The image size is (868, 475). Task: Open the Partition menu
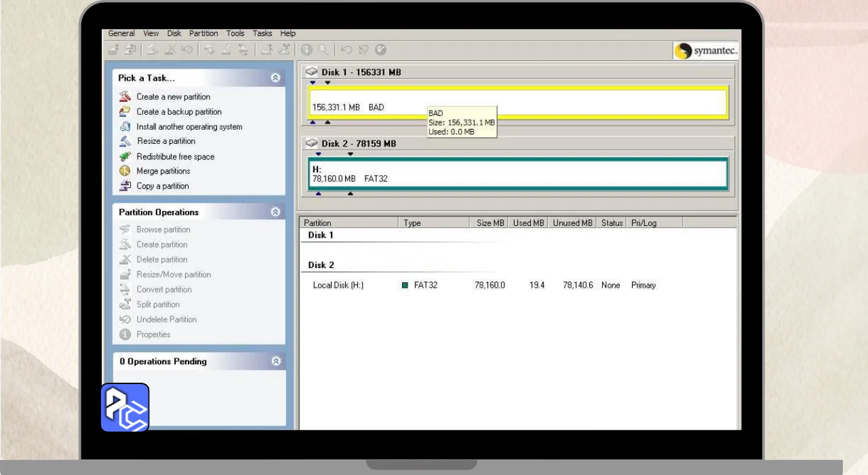click(203, 33)
